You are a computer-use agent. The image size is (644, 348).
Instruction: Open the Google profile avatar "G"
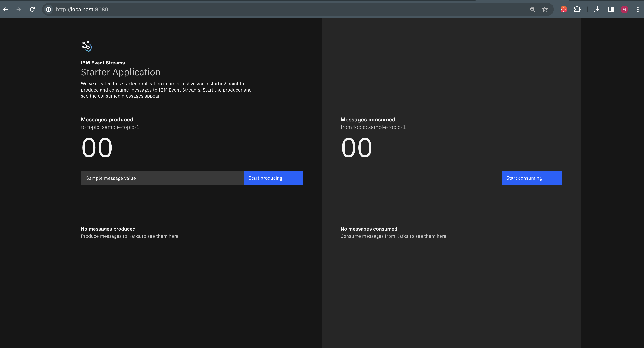pyautogui.click(x=624, y=10)
